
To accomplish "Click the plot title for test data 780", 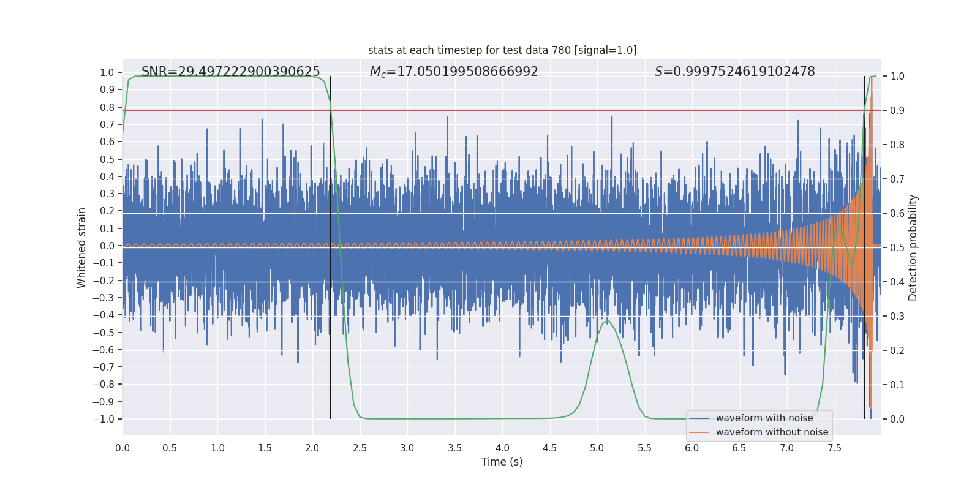I will pos(502,50).
